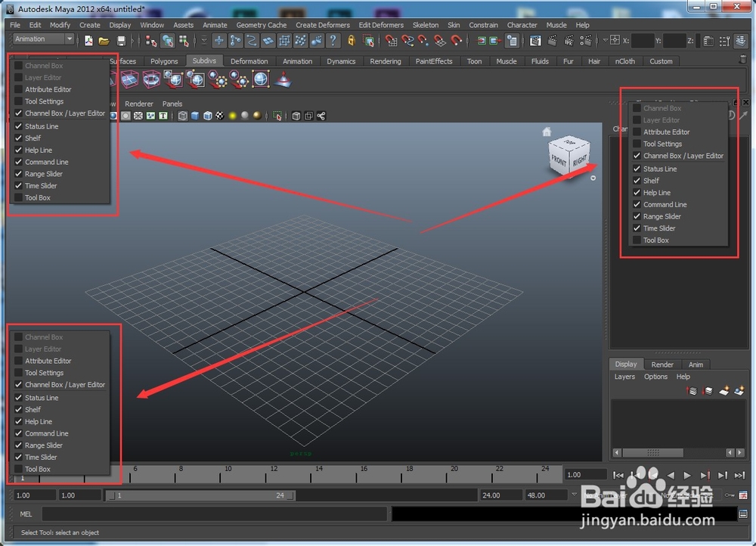The image size is (756, 546).
Task: Click the blue plus handles selection mask
Action: (219, 41)
